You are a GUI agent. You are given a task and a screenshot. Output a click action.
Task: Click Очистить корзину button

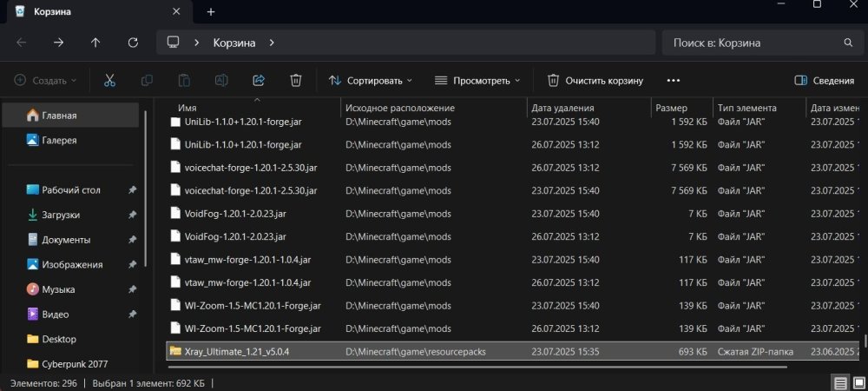click(595, 80)
